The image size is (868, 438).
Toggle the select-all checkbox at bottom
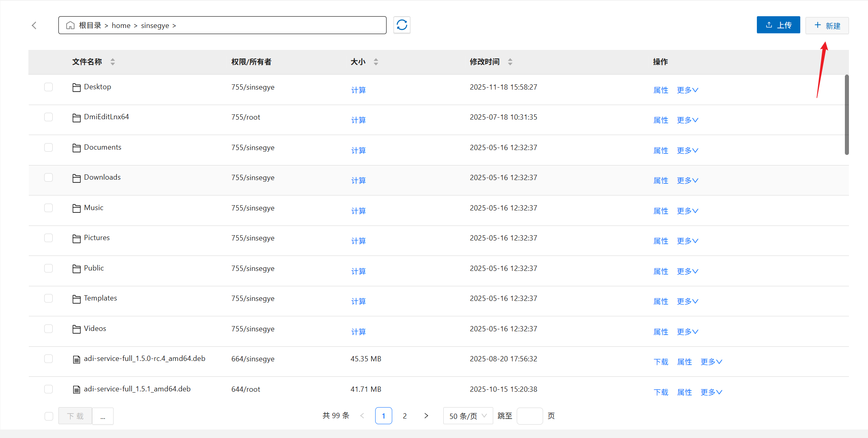click(49, 416)
